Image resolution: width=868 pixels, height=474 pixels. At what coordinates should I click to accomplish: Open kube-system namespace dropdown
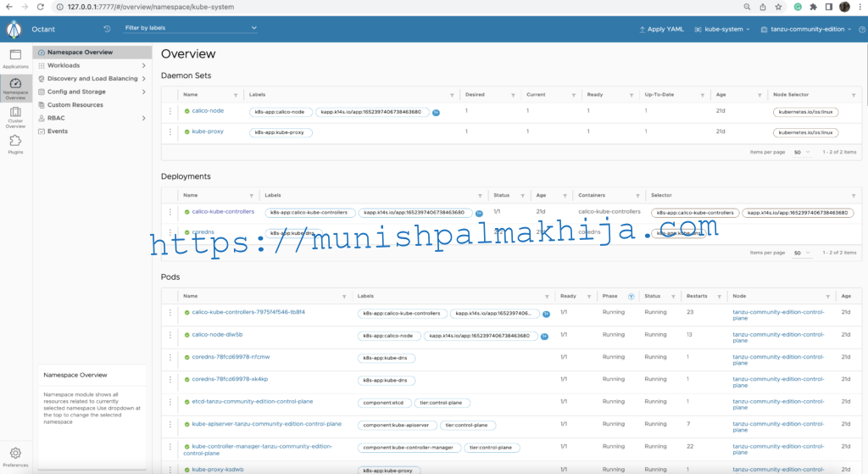[722, 30]
